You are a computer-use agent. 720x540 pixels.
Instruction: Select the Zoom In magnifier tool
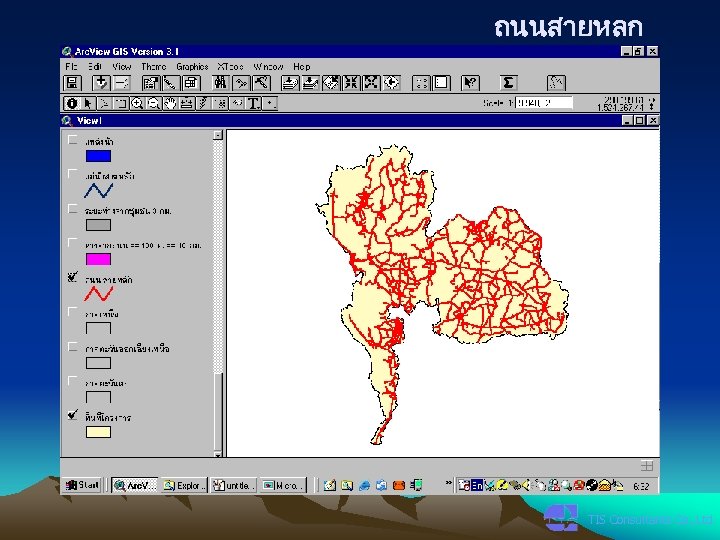137,103
